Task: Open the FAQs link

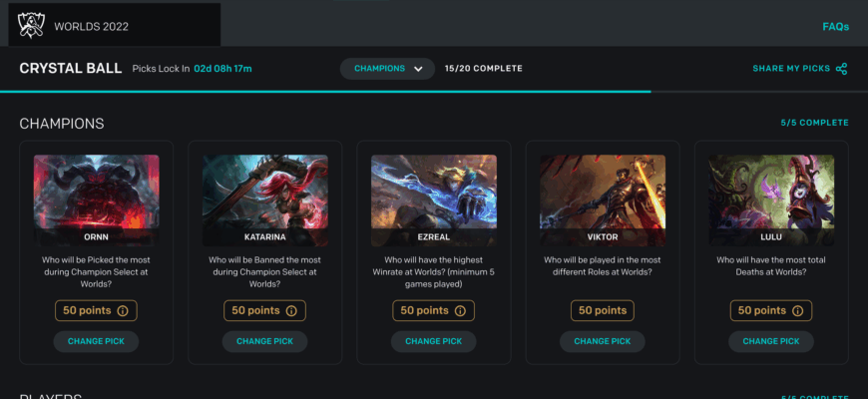Action: pos(835,27)
